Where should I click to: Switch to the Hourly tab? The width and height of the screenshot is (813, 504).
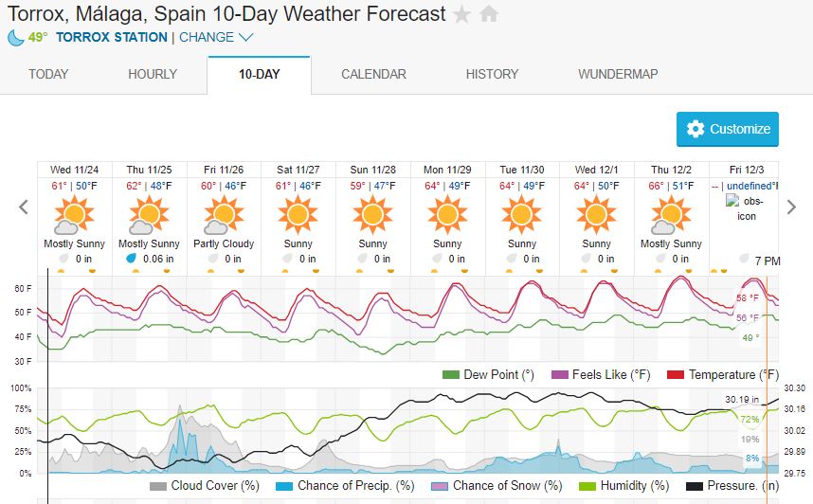[x=153, y=74]
